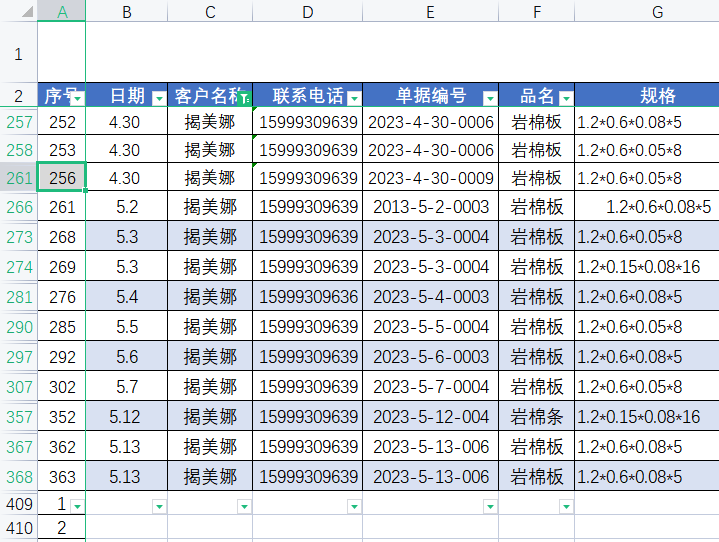The height and width of the screenshot is (542, 719).
Task: Click the 品名 filter arrow
Action: click(566, 98)
